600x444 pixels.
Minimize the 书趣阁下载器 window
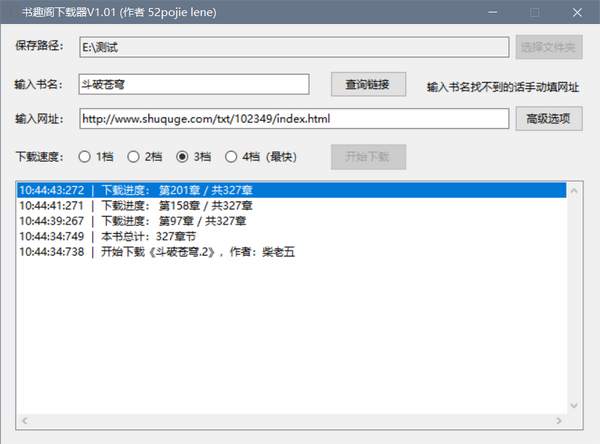tap(532, 12)
